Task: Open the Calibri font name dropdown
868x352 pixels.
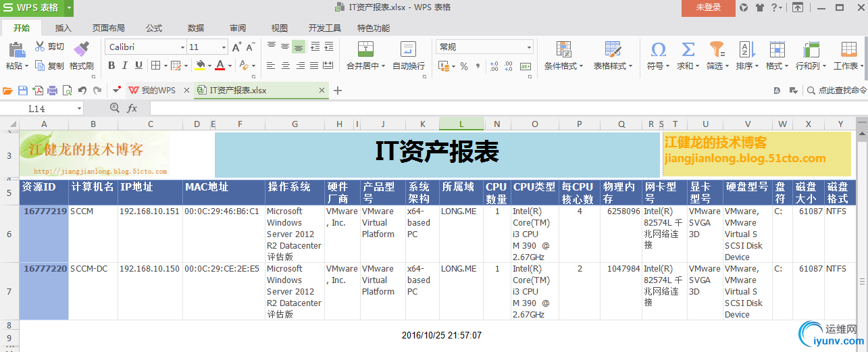Action: point(182,47)
